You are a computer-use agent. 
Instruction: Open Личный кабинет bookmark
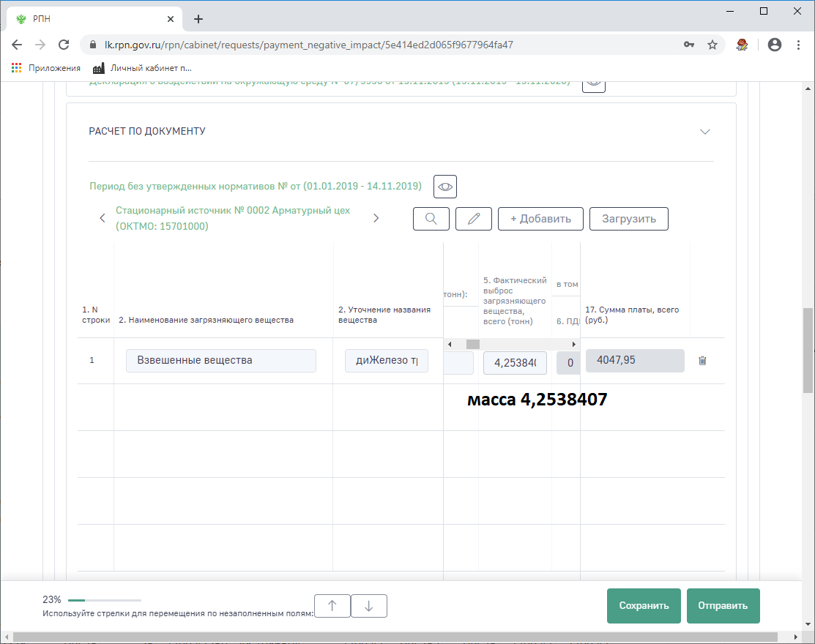pos(143,68)
